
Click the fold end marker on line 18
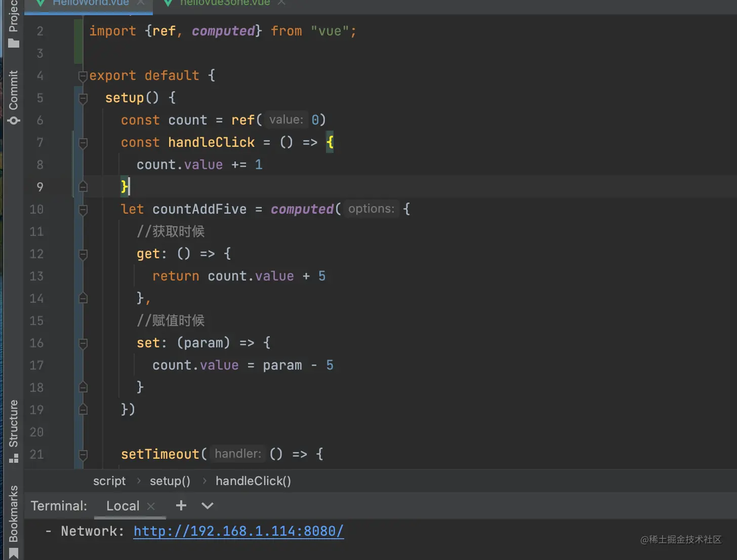pos(83,388)
